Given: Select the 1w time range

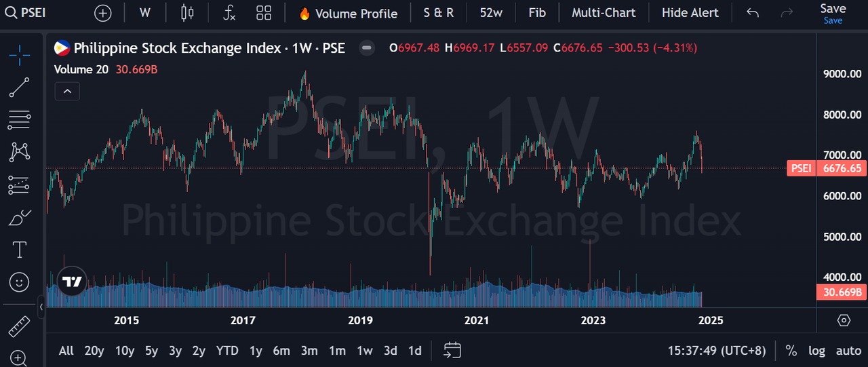Looking at the screenshot, I should point(365,351).
